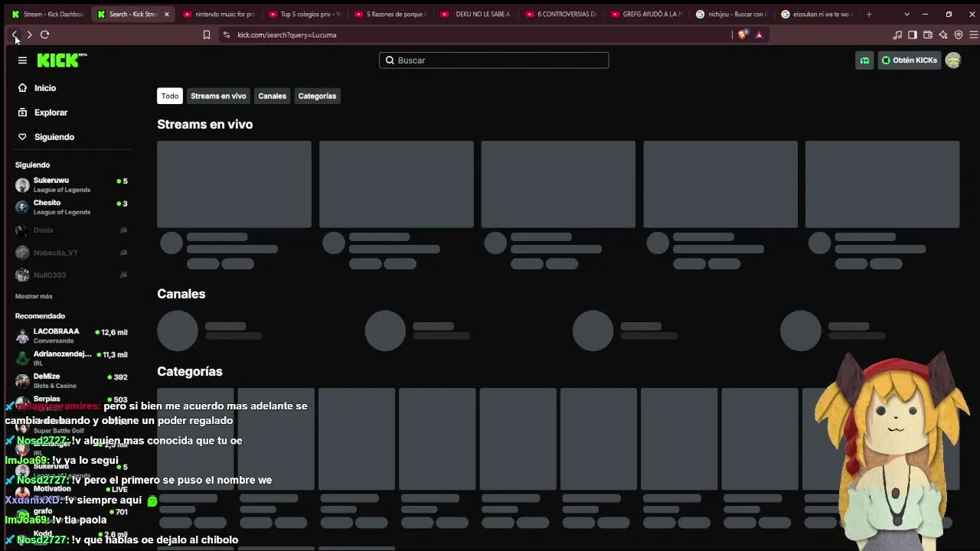Open offline channel Null0303
Screen dimensions: 980x551
tap(70, 275)
